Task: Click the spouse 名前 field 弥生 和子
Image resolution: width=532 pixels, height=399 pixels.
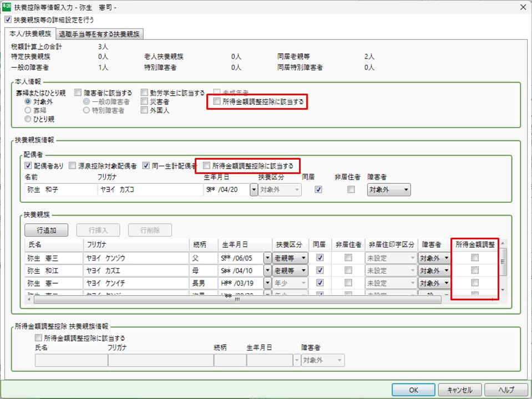Action: pyautogui.click(x=60, y=190)
